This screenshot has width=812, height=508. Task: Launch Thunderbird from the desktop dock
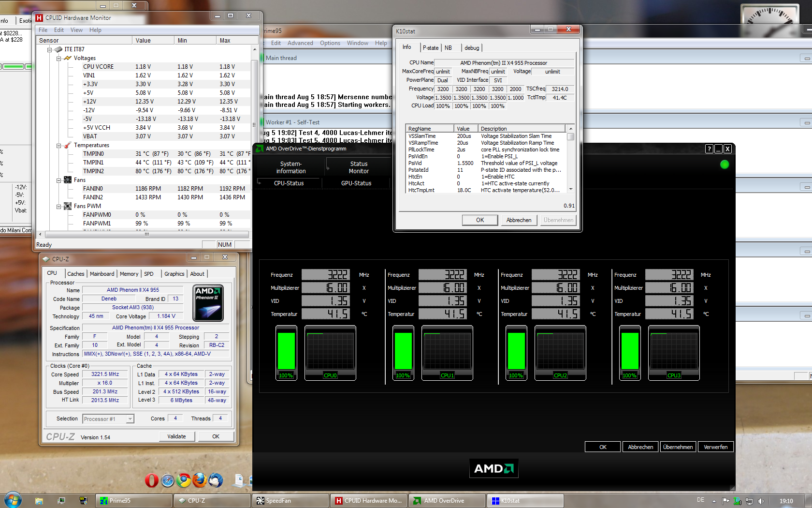pyautogui.click(x=216, y=480)
